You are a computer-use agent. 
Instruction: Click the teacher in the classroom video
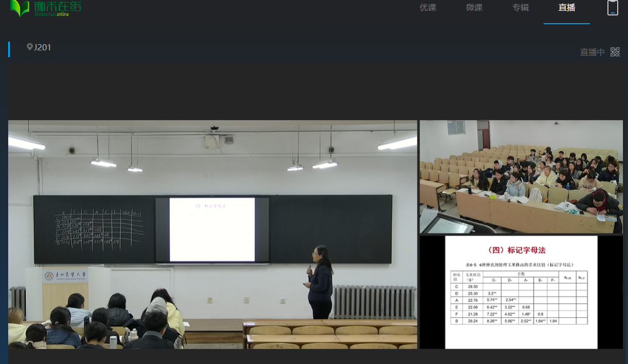(x=320, y=283)
